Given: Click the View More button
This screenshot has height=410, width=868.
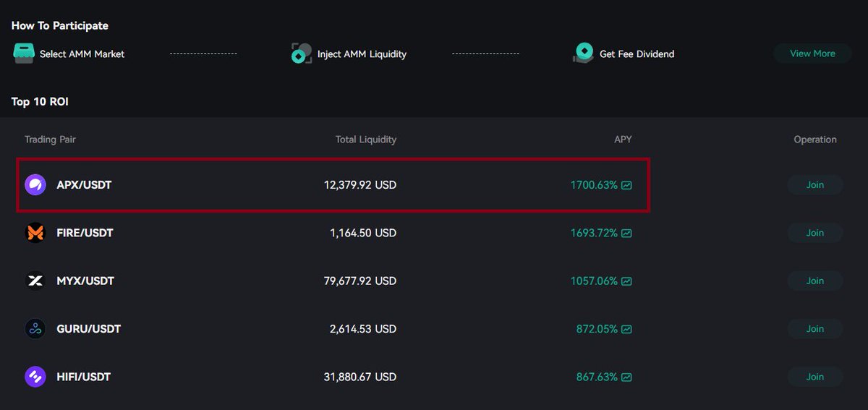Looking at the screenshot, I should click(812, 54).
